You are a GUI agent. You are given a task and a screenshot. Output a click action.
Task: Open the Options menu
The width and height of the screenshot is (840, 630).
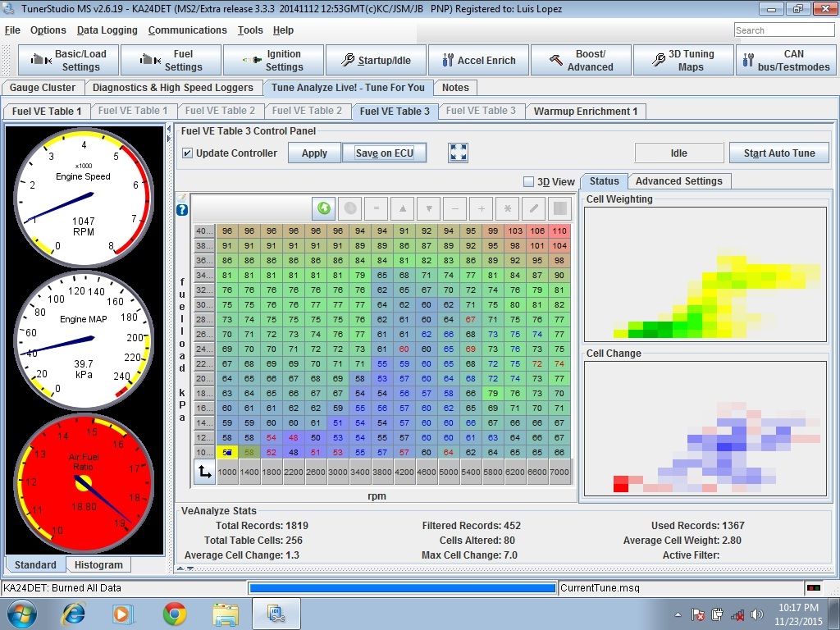(48, 30)
